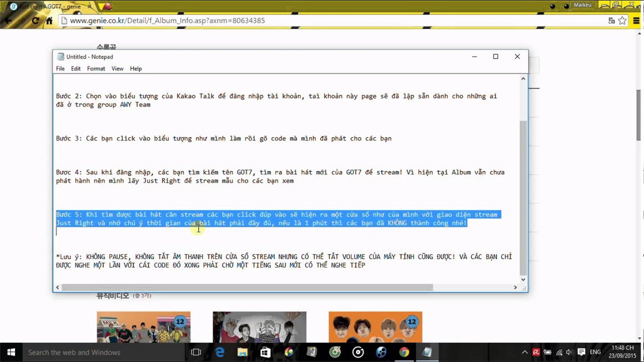Switch to Google Chrome in the taskbar
Viewport: 644px width, 362px height.
tap(404, 352)
